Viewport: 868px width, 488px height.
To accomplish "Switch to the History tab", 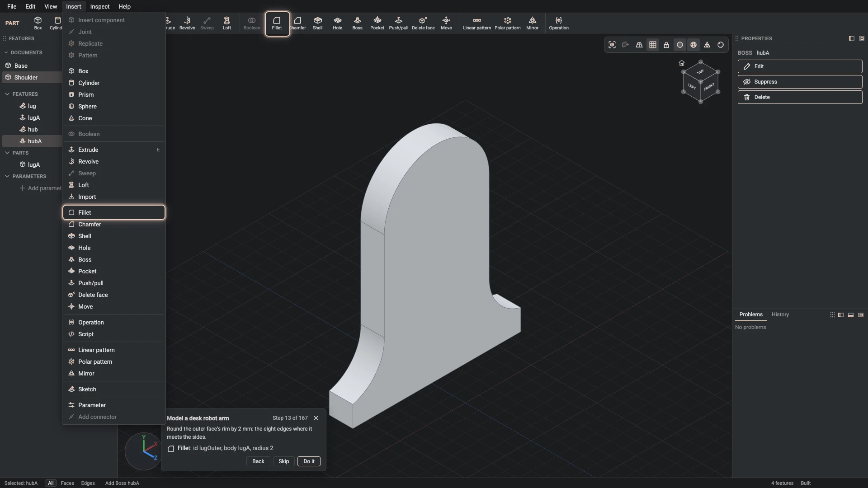I will coord(780,314).
